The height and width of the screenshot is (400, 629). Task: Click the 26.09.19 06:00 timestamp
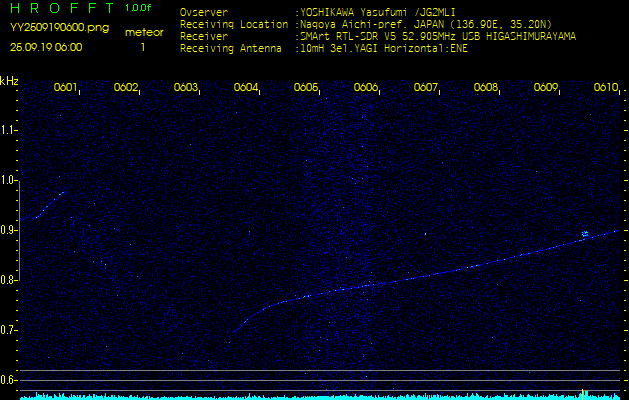pos(47,47)
